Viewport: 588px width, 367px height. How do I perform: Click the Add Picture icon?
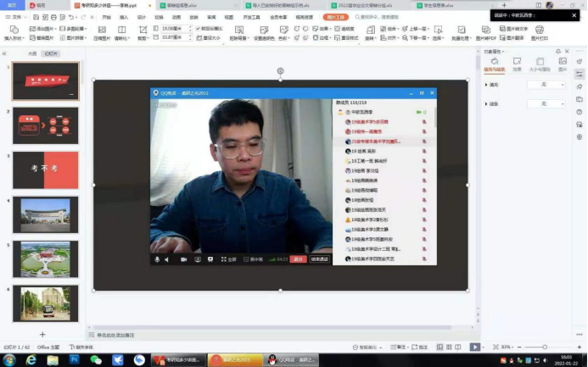pos(32,29)
